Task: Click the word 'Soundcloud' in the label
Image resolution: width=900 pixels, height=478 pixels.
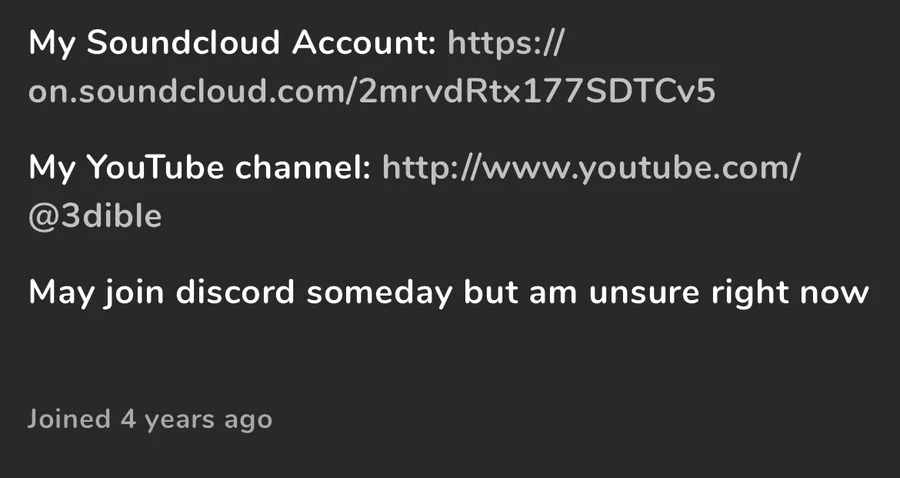Action: coord(183,43)
